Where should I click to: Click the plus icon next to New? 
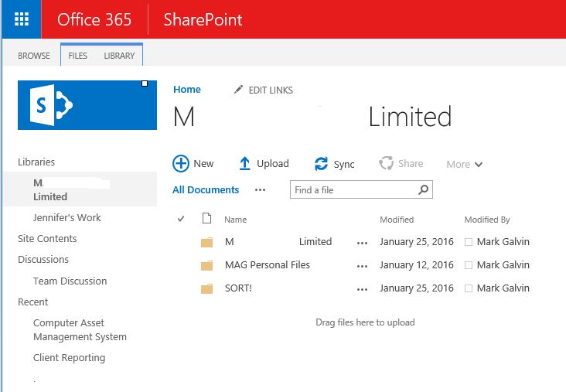pos(181,163)
